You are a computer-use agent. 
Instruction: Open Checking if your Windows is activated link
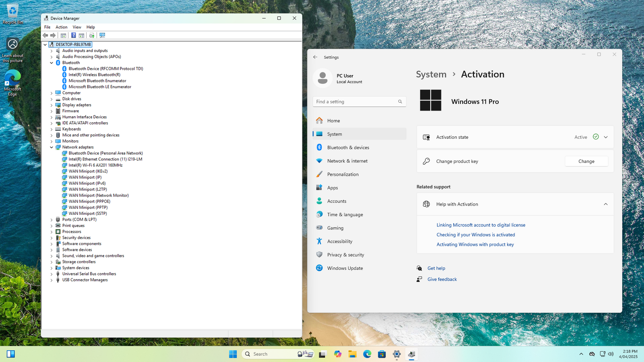(x=476, y=235)
